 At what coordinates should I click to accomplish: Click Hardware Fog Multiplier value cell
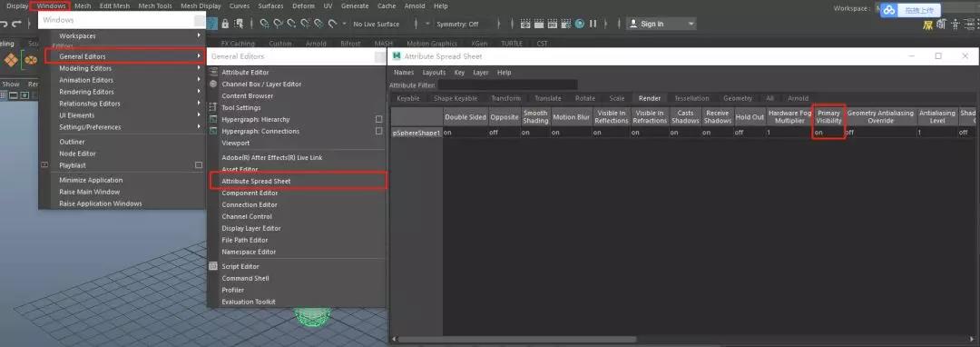(x=789, y=133)
